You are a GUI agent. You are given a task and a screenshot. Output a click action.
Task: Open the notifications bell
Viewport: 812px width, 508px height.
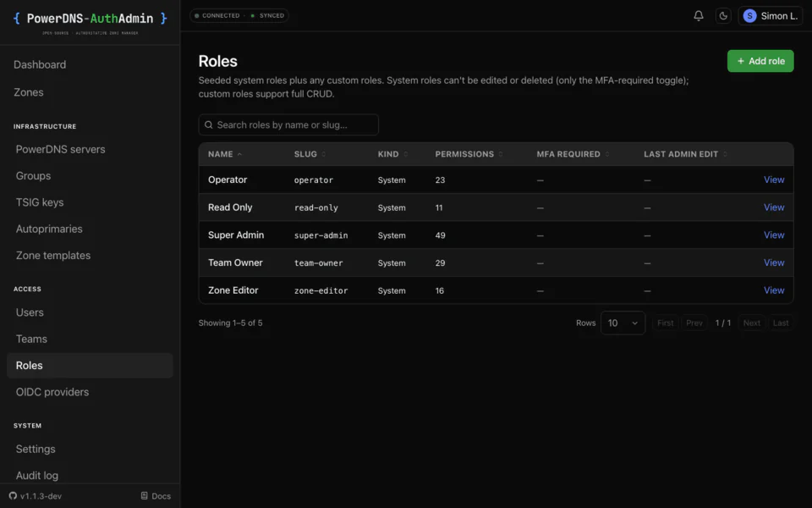(x=698, y=15)
